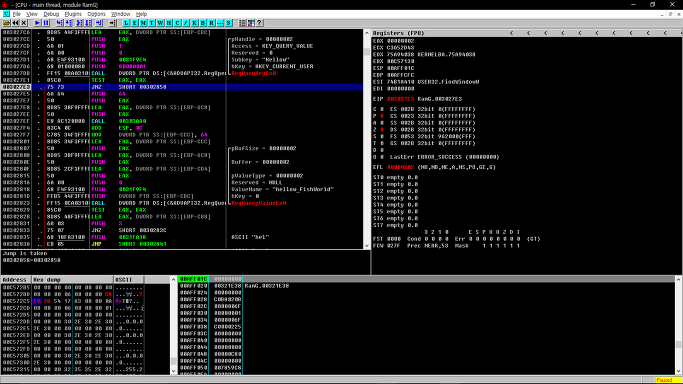Viewport: 683px width, 384px height.
Task: Show Source via S button
Action: coord(228,23)
